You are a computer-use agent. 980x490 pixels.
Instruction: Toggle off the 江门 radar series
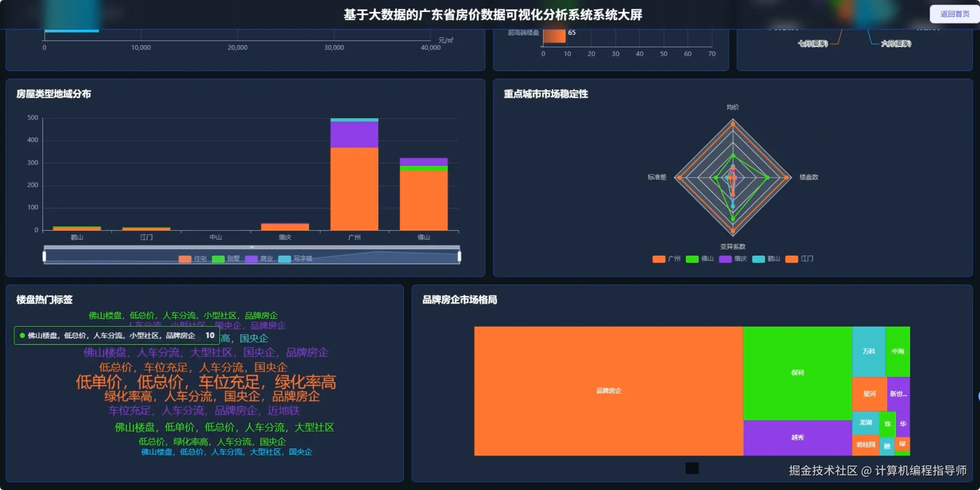(x=792, y=259)
